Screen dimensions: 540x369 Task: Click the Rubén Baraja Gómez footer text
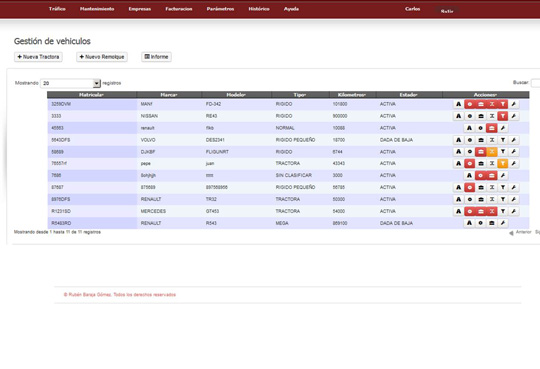[x=120, y=295]
